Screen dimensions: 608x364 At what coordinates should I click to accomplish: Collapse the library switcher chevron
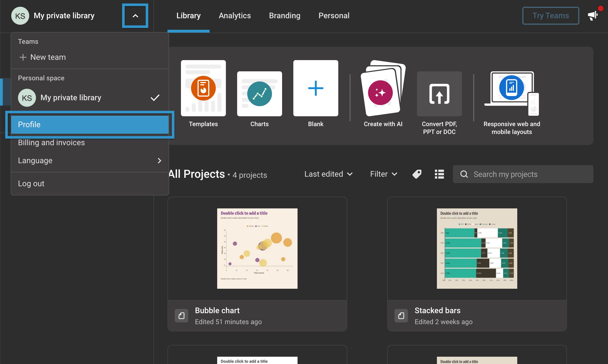[x=135, y=16]
